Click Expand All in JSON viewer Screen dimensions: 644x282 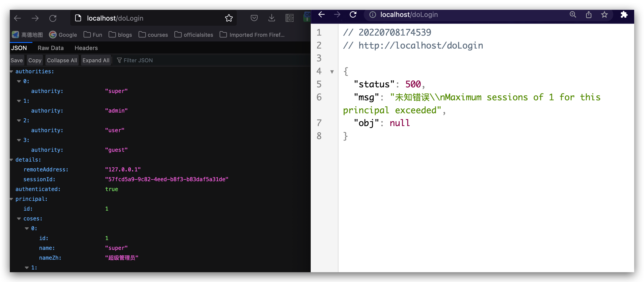tap(96, 60)
